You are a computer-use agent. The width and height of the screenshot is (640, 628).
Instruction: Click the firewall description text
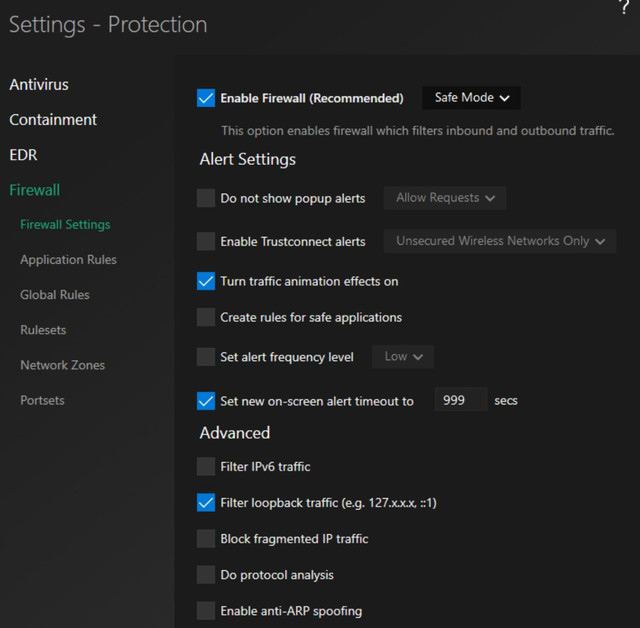(418, 131)
